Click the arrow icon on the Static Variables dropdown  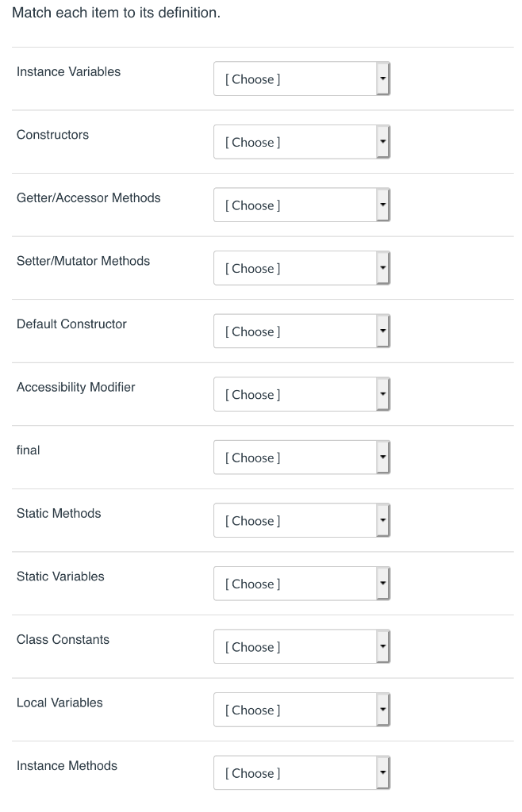[x=382, y=584]
